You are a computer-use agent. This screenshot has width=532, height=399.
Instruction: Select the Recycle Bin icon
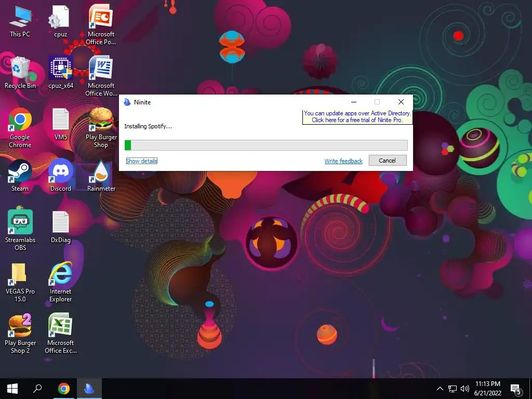[x=20, y=73]
